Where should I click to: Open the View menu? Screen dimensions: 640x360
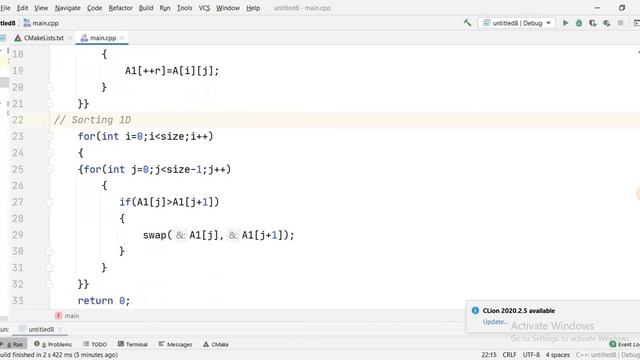coord(41,8)
